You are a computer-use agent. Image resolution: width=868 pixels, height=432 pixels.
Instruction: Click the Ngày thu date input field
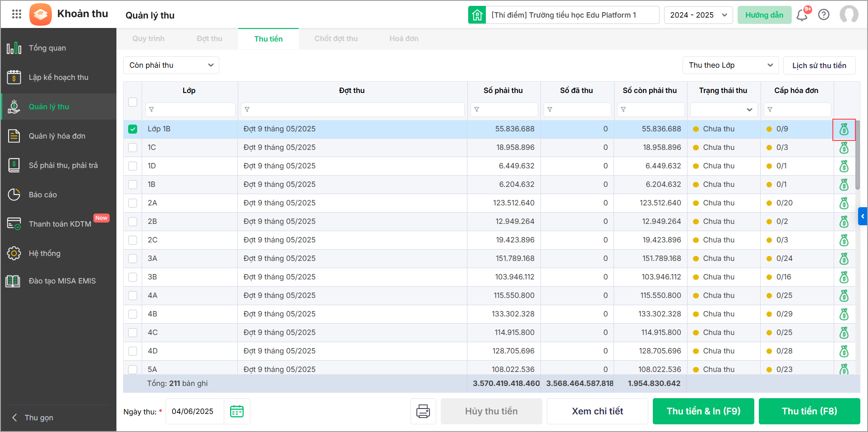coord(194,411)
